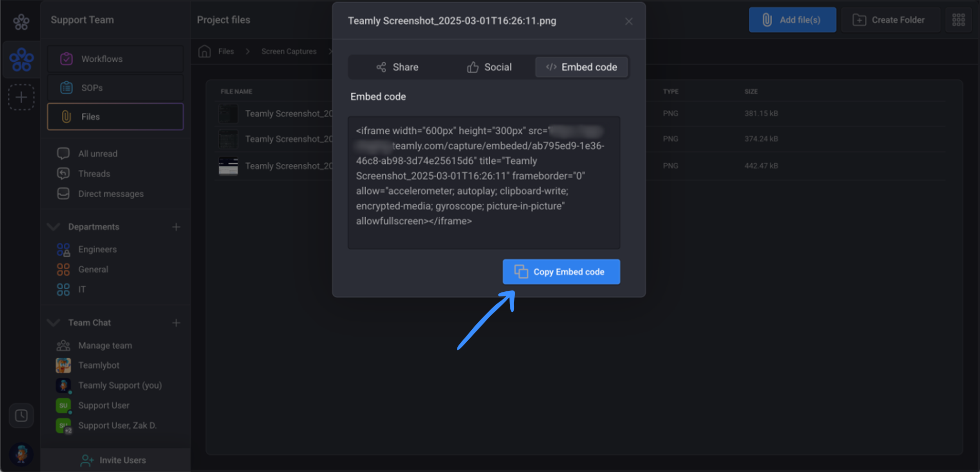
Task: Click the All unread chat bubble icon
Action: (x=63, y=153)
